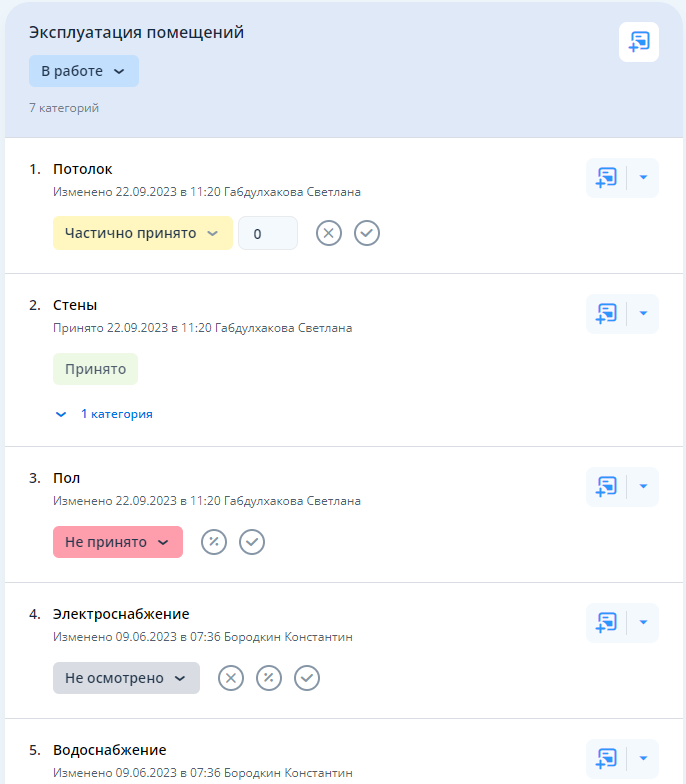Open the Не осмотрено status dropdown
Image resolution: width=686 pixels, height=784 pixels.
coord(126,678)
